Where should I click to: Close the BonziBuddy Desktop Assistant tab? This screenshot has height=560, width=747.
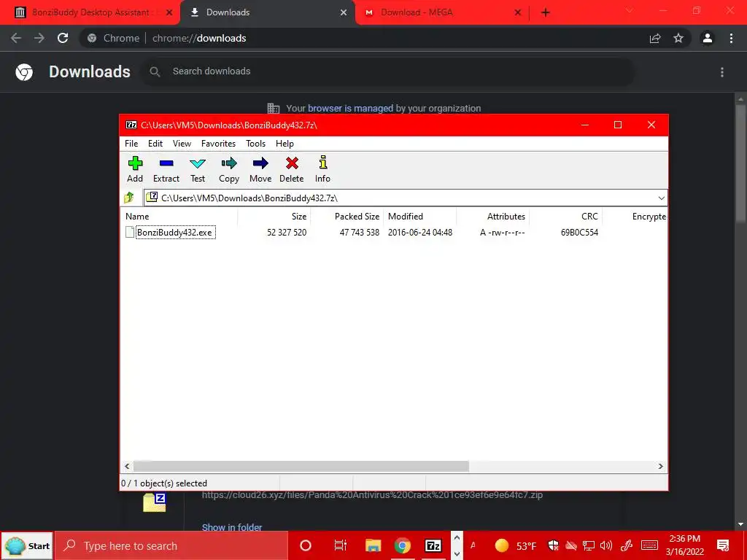(169, 12)
